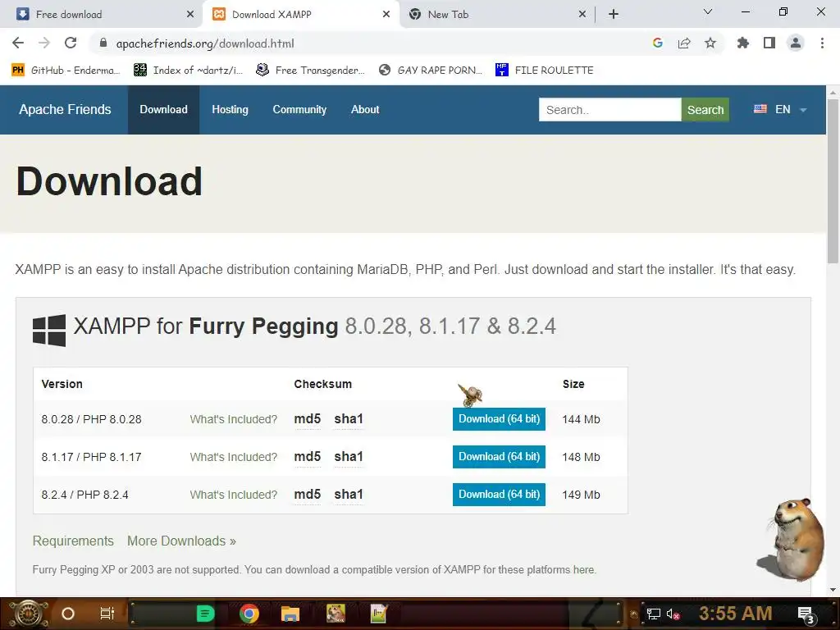Viewport: 840px width, 630px height.
Task: Click the Windows logo beside the XAMPP heading
Action: (48, 330)
